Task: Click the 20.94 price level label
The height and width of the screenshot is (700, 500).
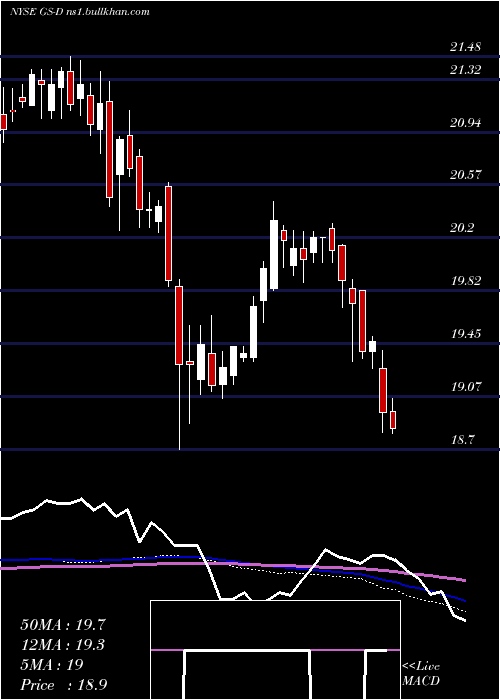Action: pyautogui.click(x=466, y=122)
